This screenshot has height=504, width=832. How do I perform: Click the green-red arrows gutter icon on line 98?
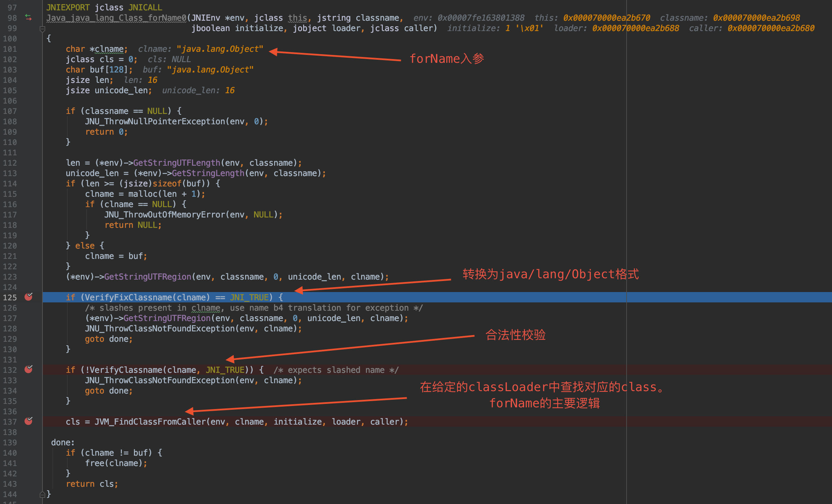[x=28, y=18]
